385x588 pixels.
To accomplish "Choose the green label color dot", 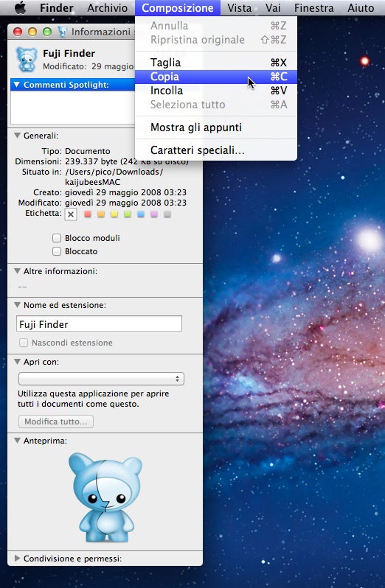I will coord(128,214).
